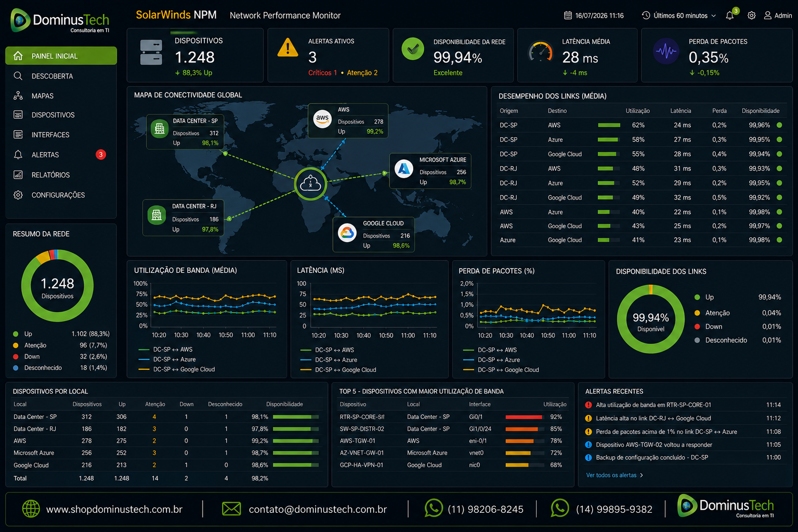
Task: Click the warning triangle alert icon
Action: click(x=287, y=48)
